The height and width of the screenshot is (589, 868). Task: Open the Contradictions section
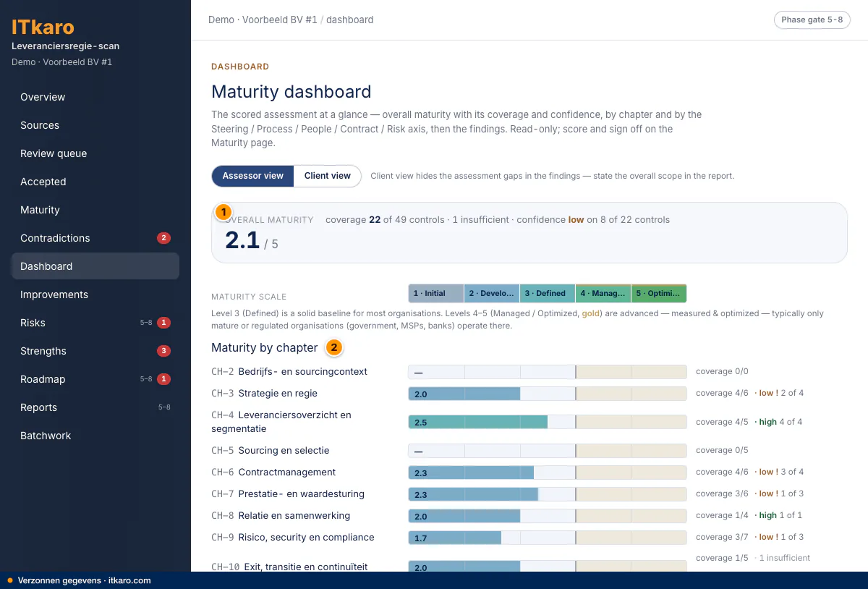tap(95, 238)
